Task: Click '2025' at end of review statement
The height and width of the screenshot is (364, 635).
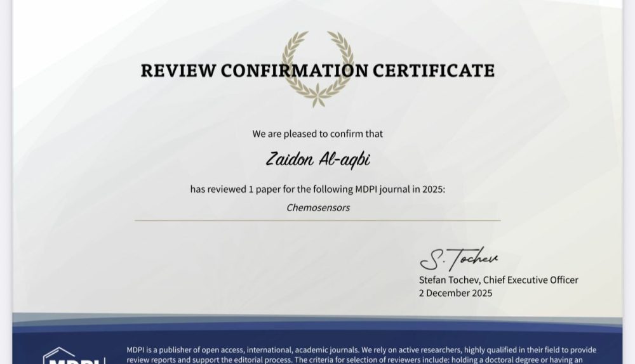Action: 434,189
